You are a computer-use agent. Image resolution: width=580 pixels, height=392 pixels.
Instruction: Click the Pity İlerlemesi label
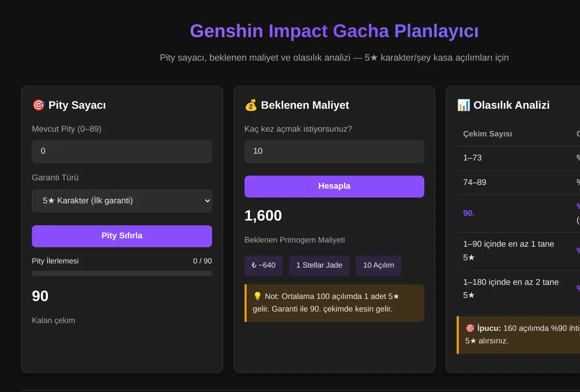[55, 261]
